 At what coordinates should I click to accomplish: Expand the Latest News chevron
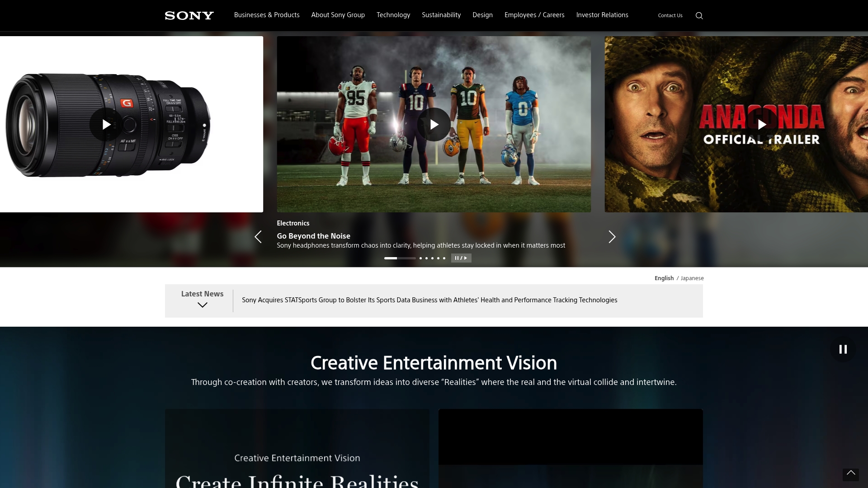tap(202, 305)
